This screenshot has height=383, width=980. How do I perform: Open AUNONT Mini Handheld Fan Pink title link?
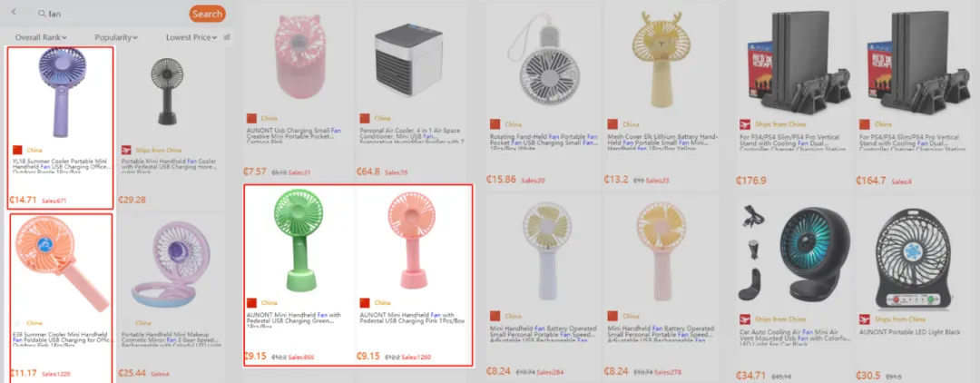[x=413, y=318]
